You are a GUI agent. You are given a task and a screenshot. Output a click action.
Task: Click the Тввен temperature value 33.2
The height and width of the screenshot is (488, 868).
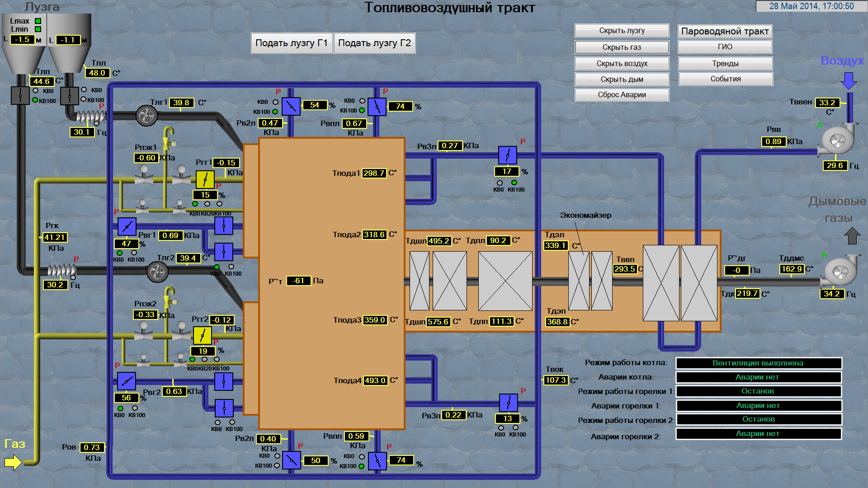click(827, 103)
